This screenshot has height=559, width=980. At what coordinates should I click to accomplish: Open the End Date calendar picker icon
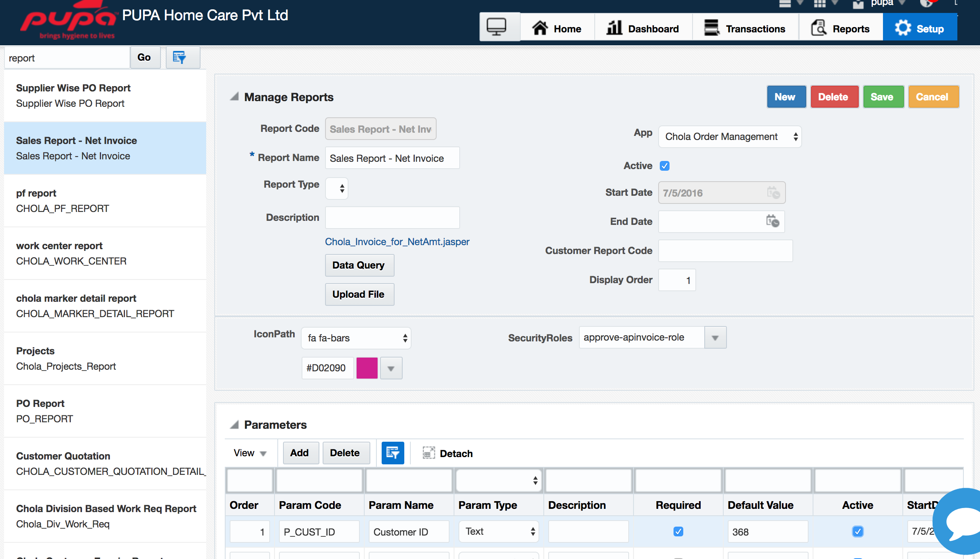(x=772, y=221)
